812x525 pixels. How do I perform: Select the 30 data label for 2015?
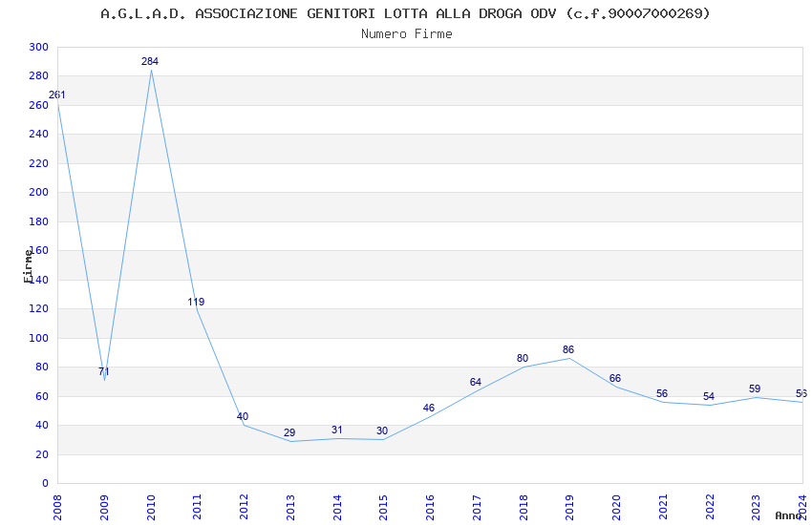(x=382, y=430)
